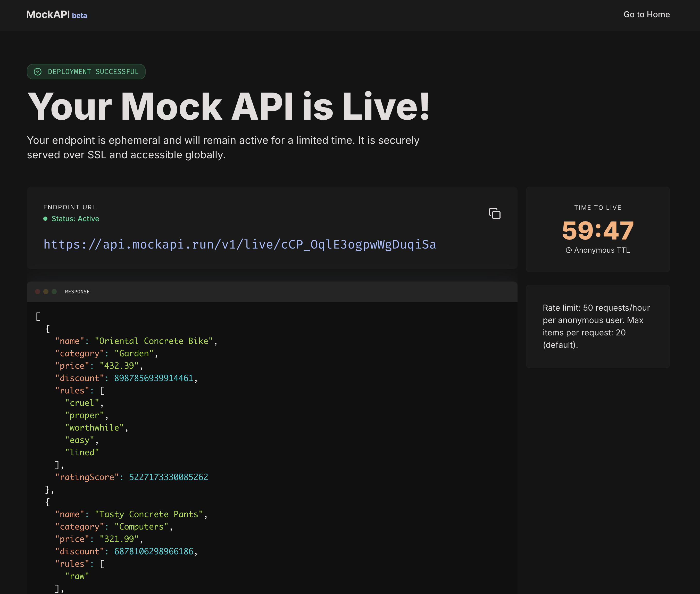Open the Go to Home link

646,14
